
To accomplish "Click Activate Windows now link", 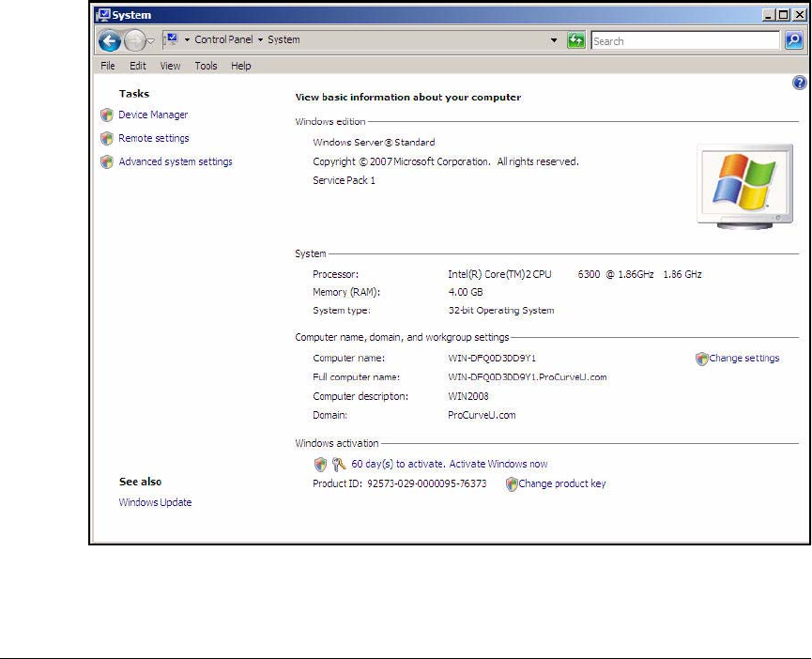I will pos(498,464).
